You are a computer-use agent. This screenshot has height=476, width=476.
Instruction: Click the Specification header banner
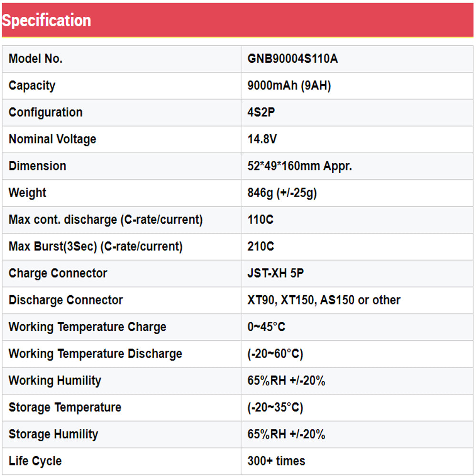(x=47, y=20)
